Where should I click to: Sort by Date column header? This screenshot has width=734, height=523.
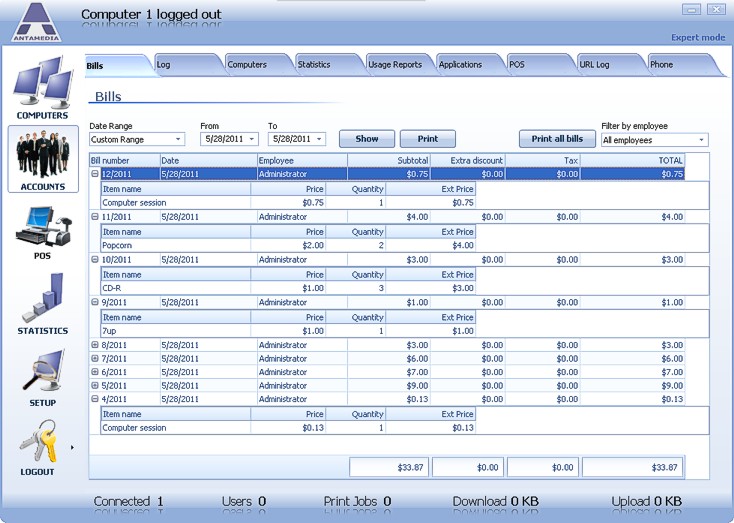209,160
